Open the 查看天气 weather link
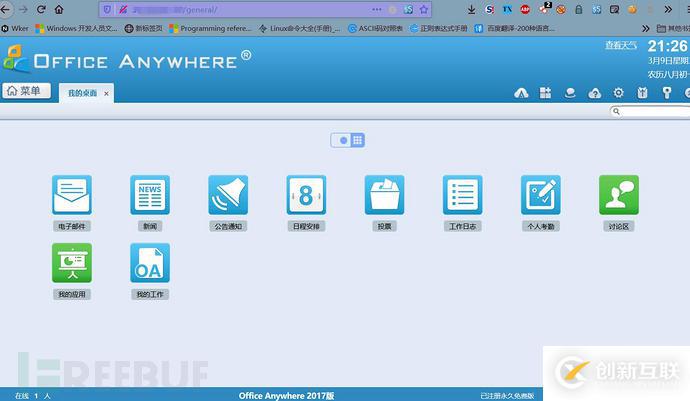Image resolution: width=690 pixels, height=401 pixels. [621, 45]
